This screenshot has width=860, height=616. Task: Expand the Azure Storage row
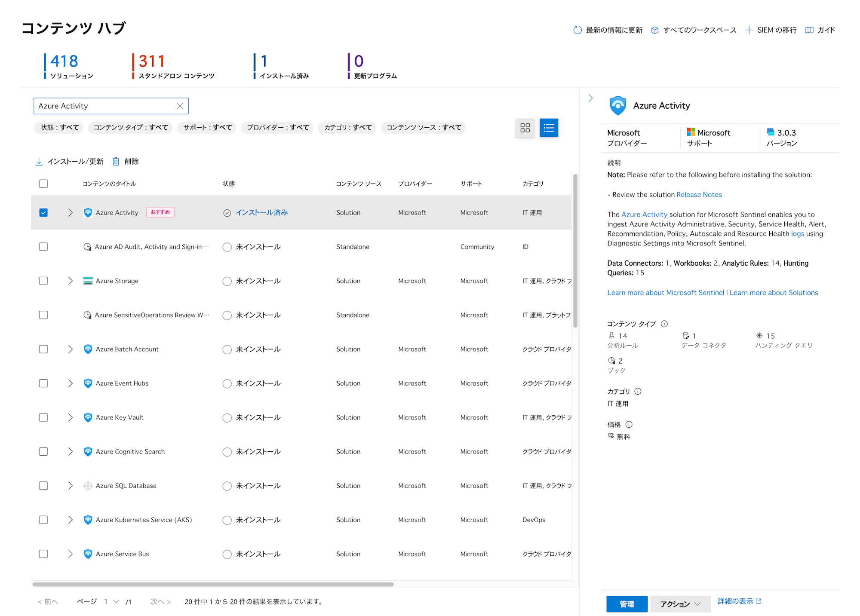click(71, 281)
